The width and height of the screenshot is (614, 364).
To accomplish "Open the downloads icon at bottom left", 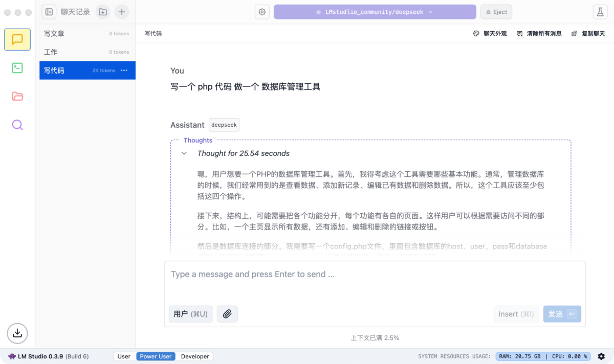I will tap(17, 333).
